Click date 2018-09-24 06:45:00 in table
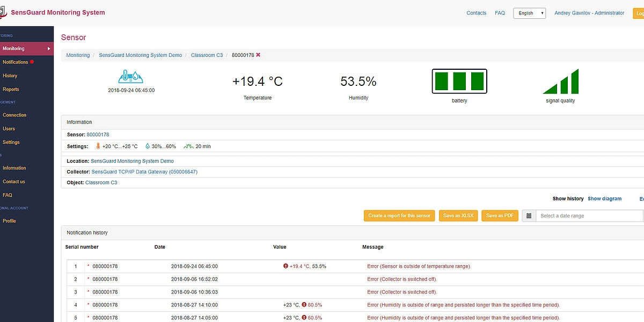 194,266
